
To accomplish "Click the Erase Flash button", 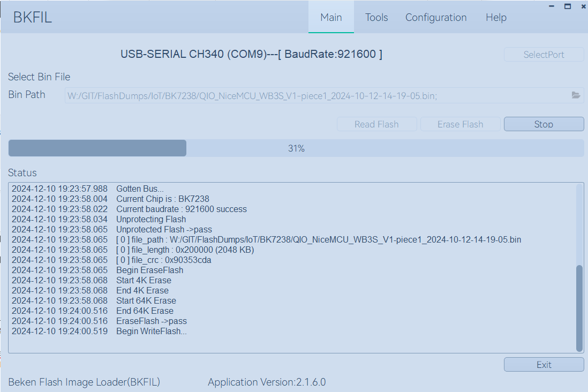I will (x=460, y=124).
